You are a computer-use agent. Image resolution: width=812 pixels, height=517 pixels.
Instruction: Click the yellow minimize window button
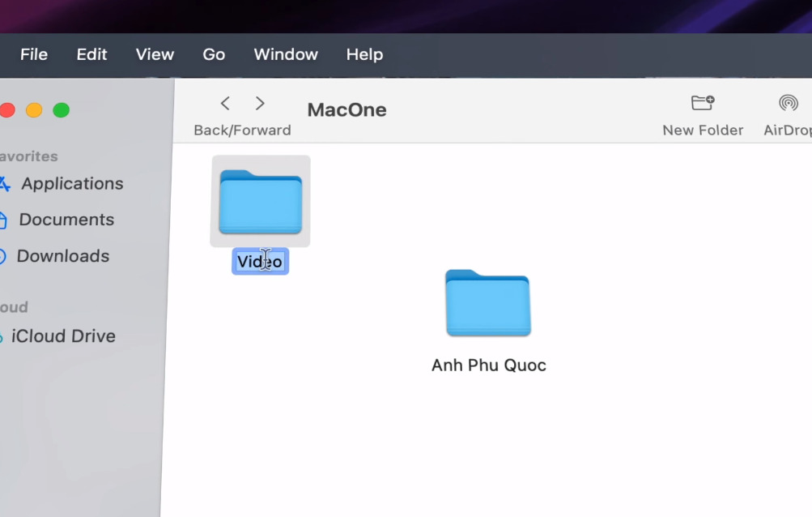[x=34, y=110]
